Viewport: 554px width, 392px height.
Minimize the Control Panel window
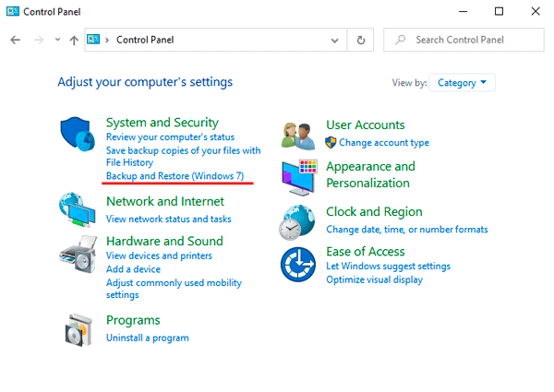click(463, 12)
